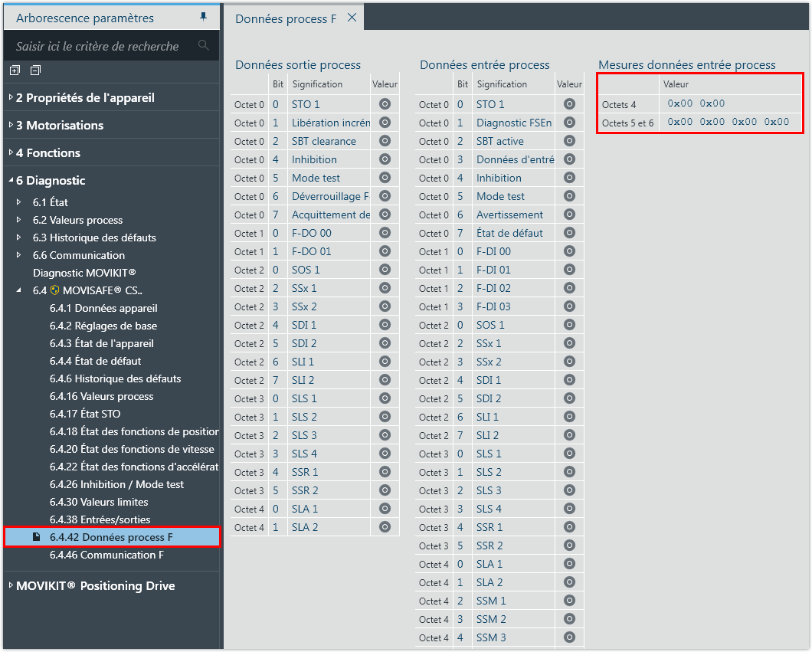Close the Données process F tab
This screenshot has width=812, height=652.
(x=352, y=18)
